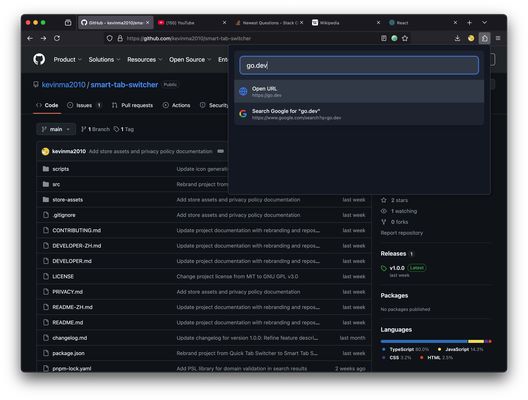Open the scripts folder

pos(61,169)
